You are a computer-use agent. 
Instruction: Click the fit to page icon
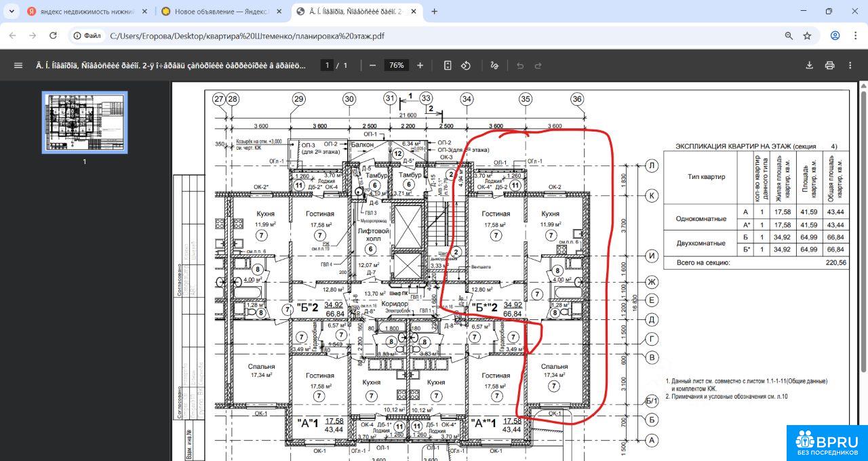[x=448, y=65]
